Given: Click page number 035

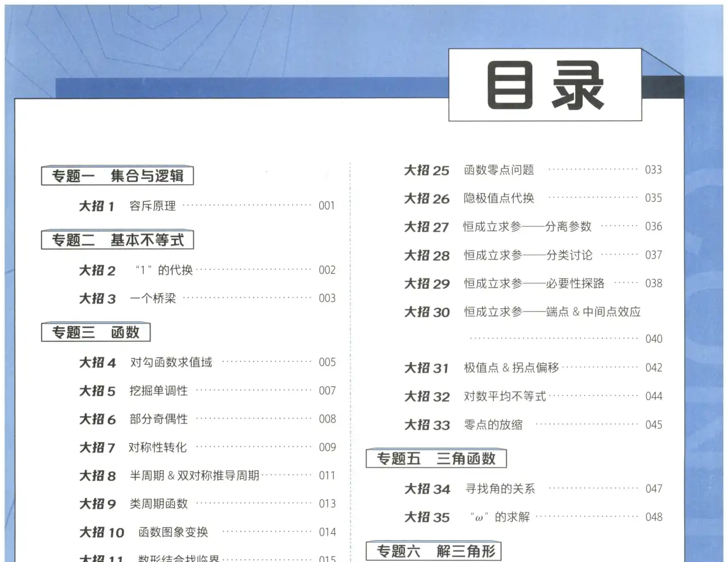Looking at the screenshot, I should click(x=654, y=198).
